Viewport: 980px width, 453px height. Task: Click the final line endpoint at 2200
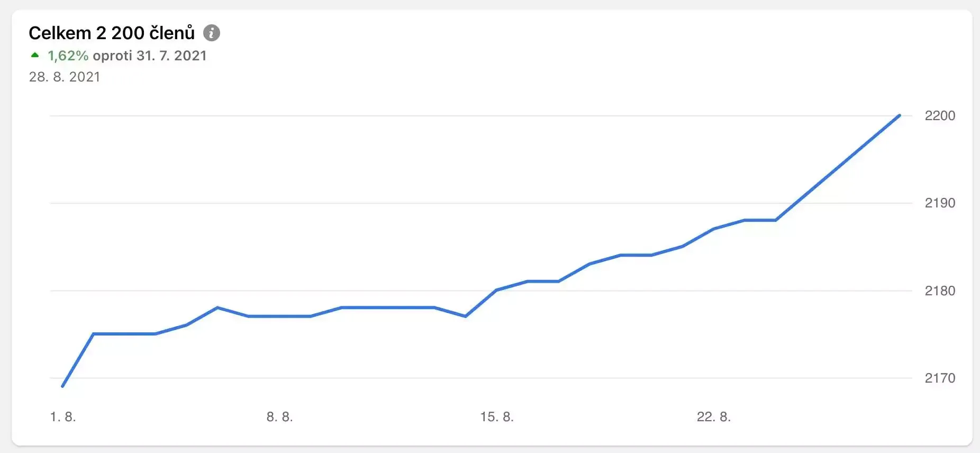pos(899,115)
